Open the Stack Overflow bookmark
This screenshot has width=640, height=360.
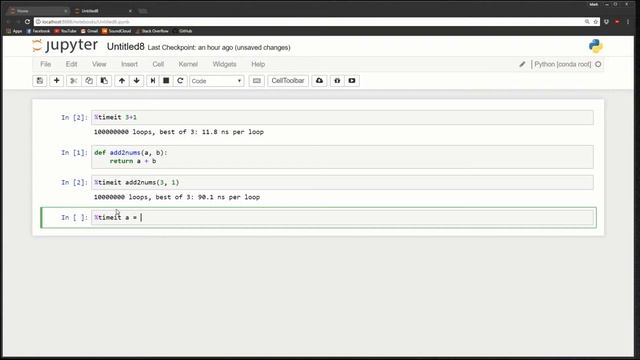coord(152,31)
